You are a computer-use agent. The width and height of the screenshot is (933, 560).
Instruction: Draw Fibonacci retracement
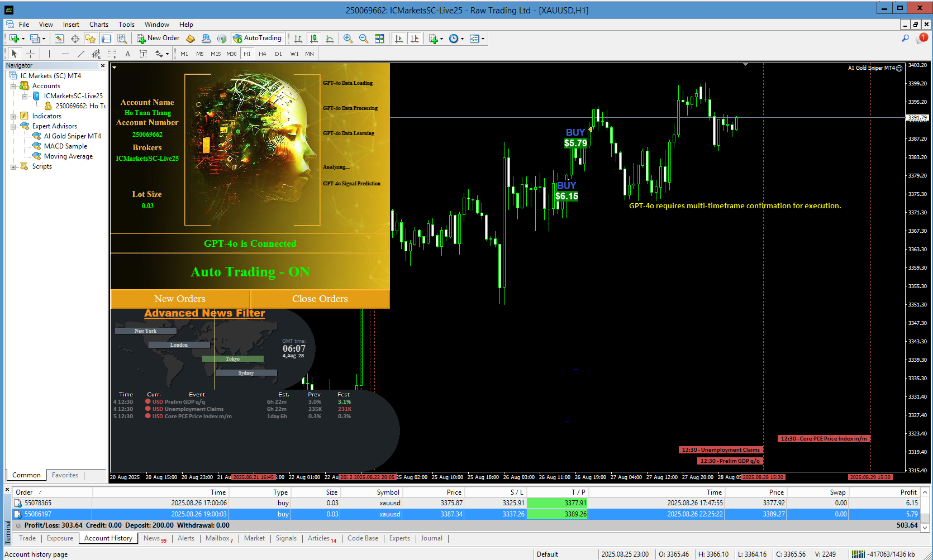(x=112, y=54)
